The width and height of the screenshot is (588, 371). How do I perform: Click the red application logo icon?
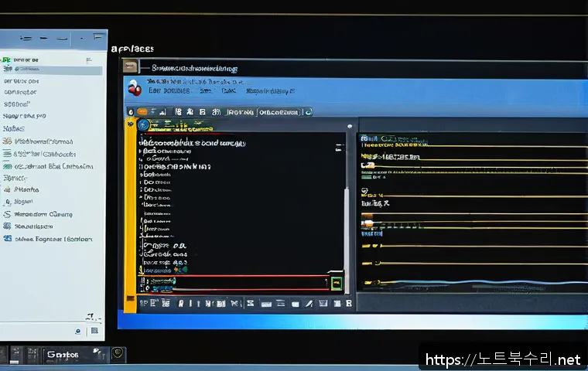tap(136, 88)
